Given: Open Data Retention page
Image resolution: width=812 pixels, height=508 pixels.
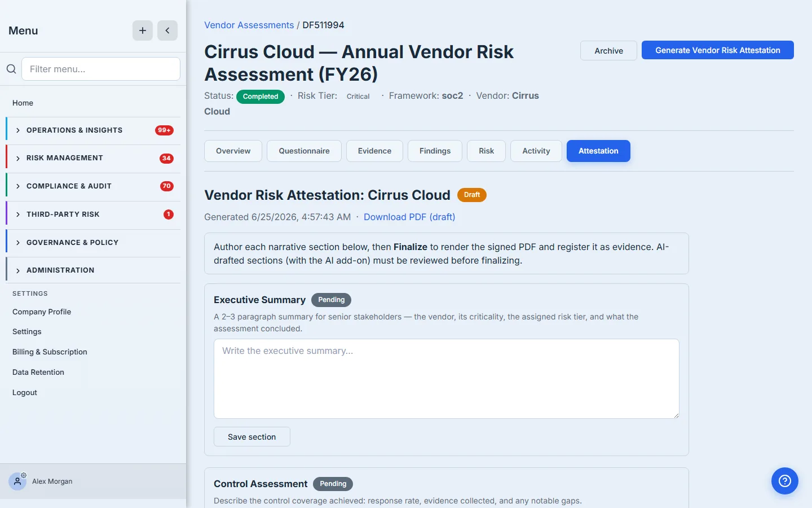Looking at the screenshot, I should coord(38,372).
